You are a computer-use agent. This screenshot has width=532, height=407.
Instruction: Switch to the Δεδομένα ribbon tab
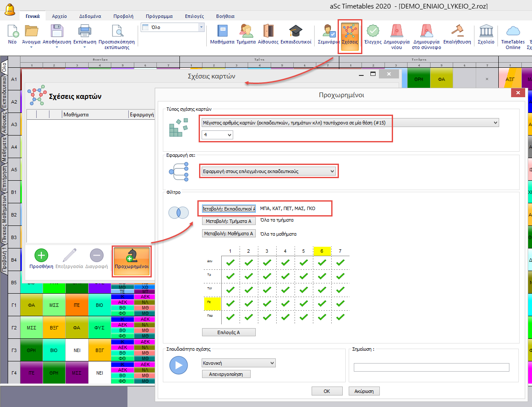pos(90,16)
